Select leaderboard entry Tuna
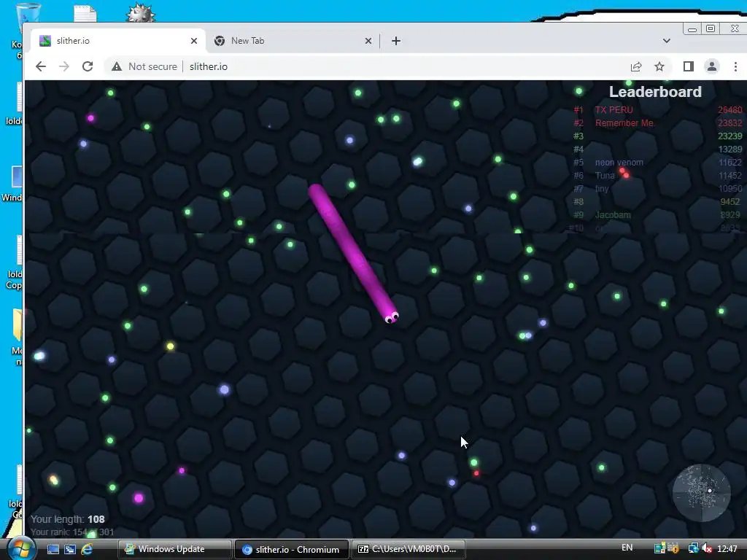Screen dimensions: 747x560 point(605,176)
